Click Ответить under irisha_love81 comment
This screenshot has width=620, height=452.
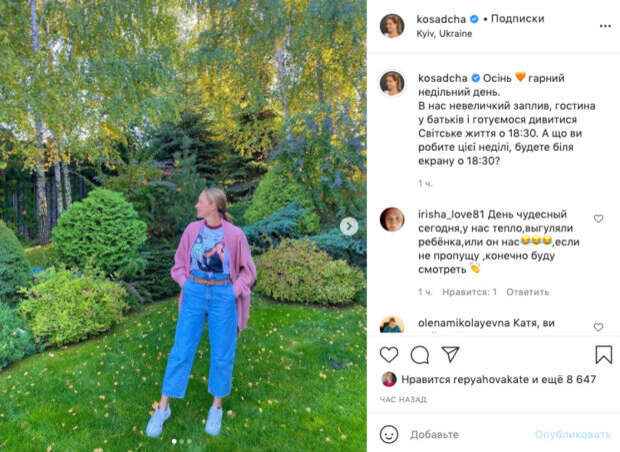(527, 292)
